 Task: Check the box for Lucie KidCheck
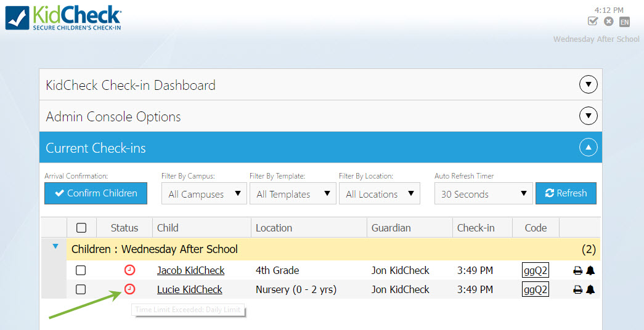(x=81, y=289)
